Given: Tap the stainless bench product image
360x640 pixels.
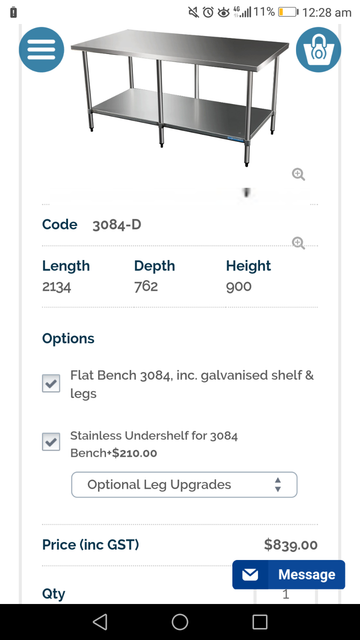Looking at the screenshot, I should pyautogui.click(x=180, y=98).
